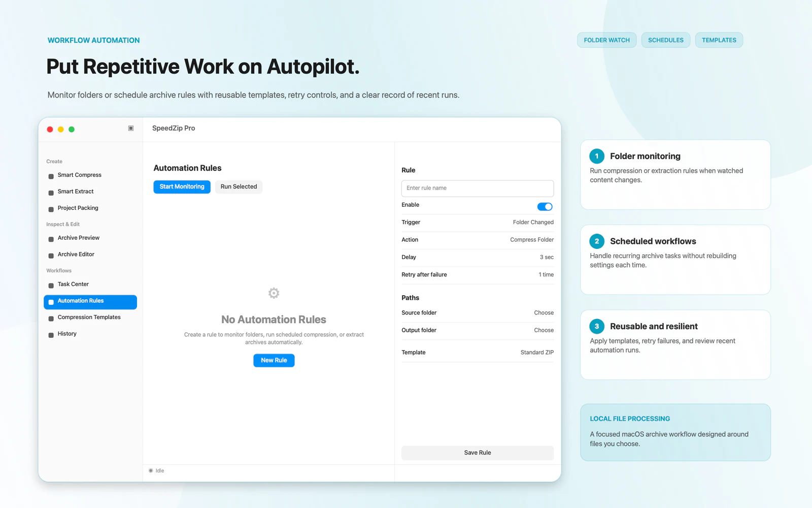Click the History sidebar icon
The image size is (812, 508).
click(x=51, y=335)
